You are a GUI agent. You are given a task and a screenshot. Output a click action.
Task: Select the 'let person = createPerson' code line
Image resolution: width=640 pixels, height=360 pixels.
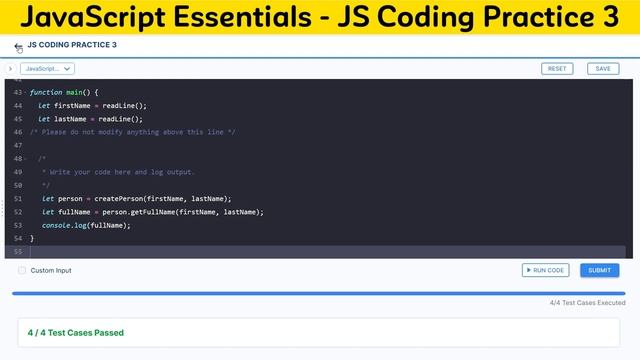(x=136, y=199)
